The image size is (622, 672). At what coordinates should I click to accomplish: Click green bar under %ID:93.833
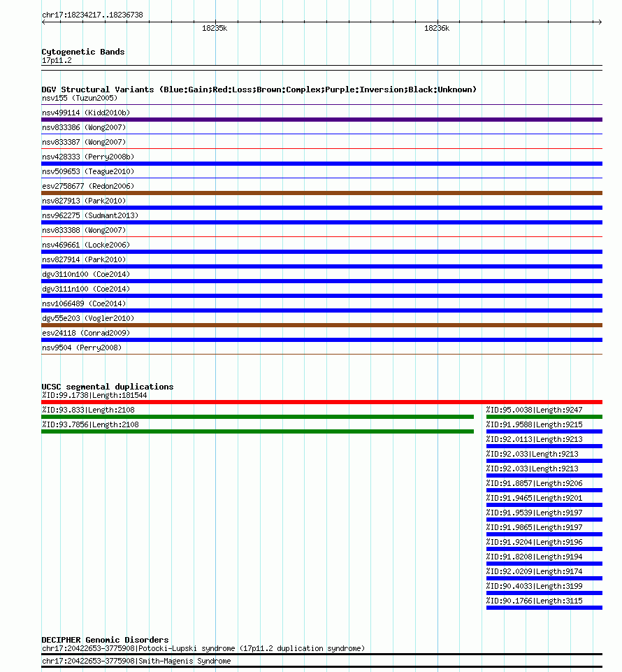[x=257, y=417]
